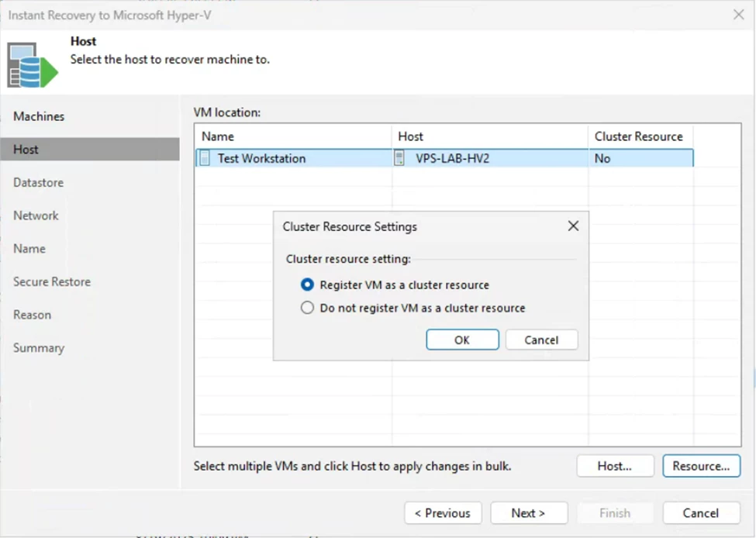This screenshot has width=756, height=538.
Task: Open the Machines wizard step
Action: click(x=39, y=116)
